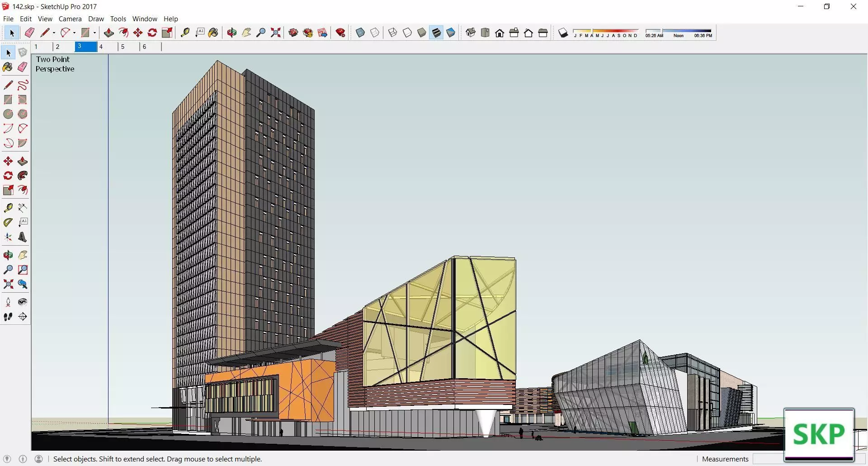Switch to scene tab 4

[x=107, y=47]
